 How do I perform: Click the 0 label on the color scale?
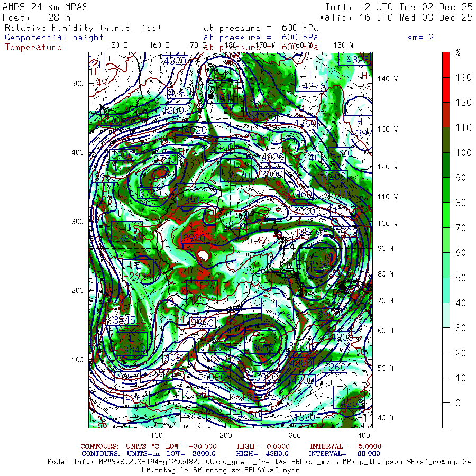tap(458, 403)
